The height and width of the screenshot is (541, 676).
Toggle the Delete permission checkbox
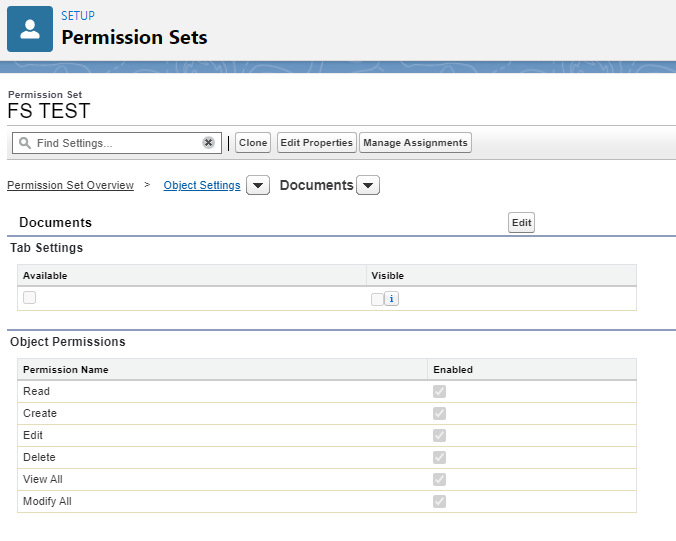[x=439, y=457]
